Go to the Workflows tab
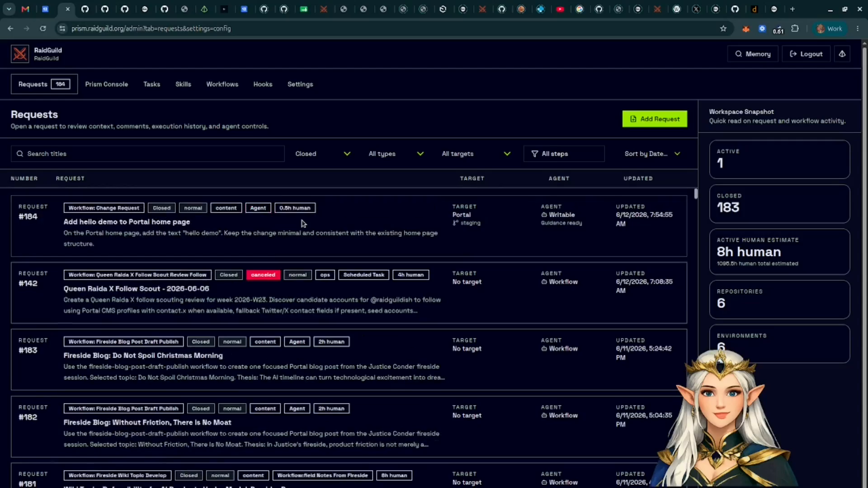 click(x=222, y=84)
